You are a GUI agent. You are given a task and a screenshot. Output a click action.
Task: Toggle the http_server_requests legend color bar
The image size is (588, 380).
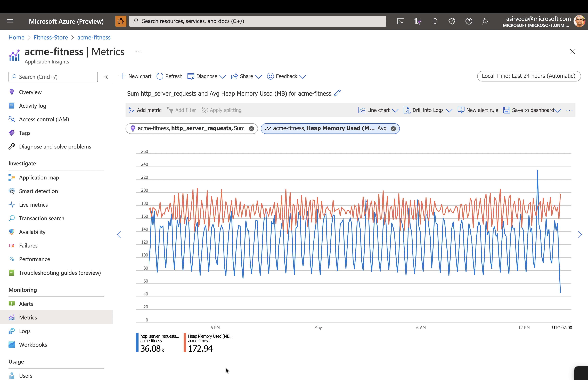(x=137, y=343)
